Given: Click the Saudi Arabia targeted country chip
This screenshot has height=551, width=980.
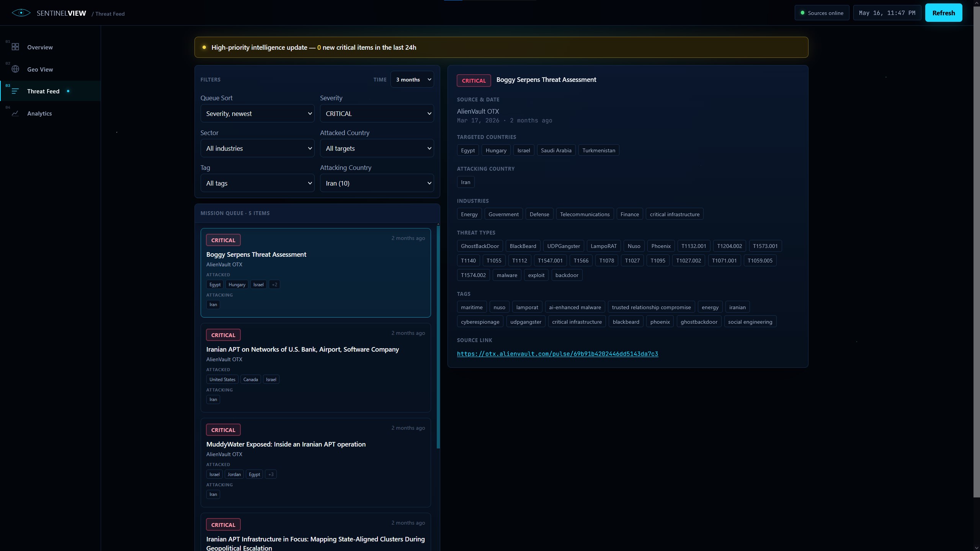Looking at the screenshot, I should click(x=556, y=150).
